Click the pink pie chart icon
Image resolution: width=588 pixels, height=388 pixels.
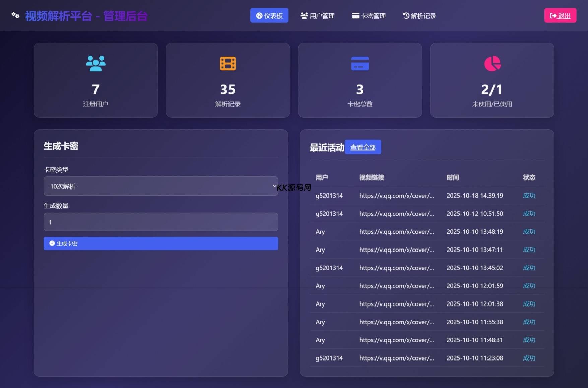(x=492, y=63)
